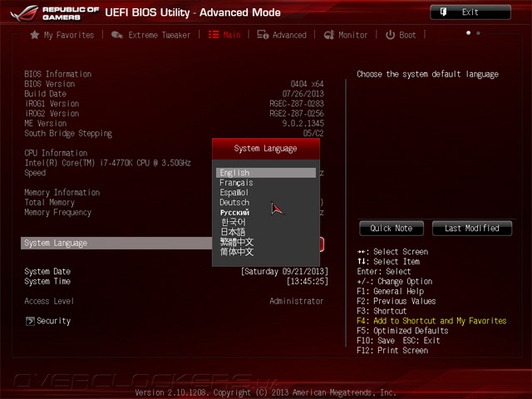Click the door icon on the Exit button

tap(443, 12)
